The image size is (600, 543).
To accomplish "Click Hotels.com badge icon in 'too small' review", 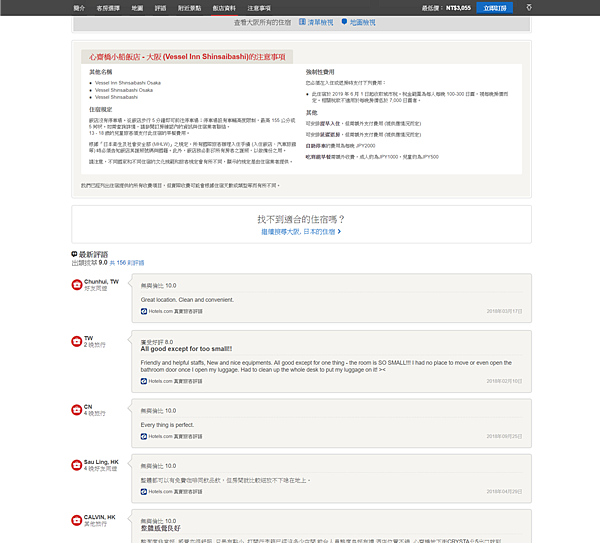I will coord(144,381).
